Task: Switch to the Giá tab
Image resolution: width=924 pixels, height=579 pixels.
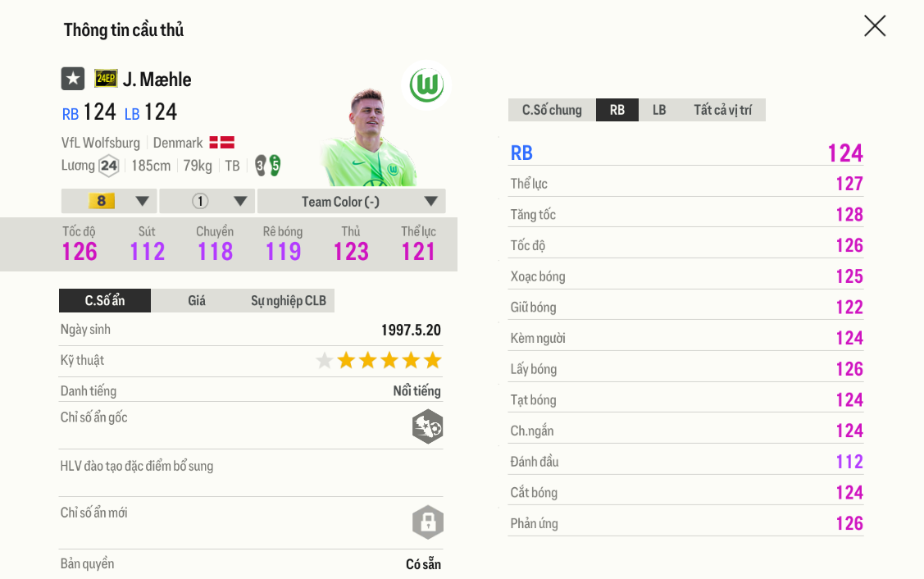Action: 197,301
